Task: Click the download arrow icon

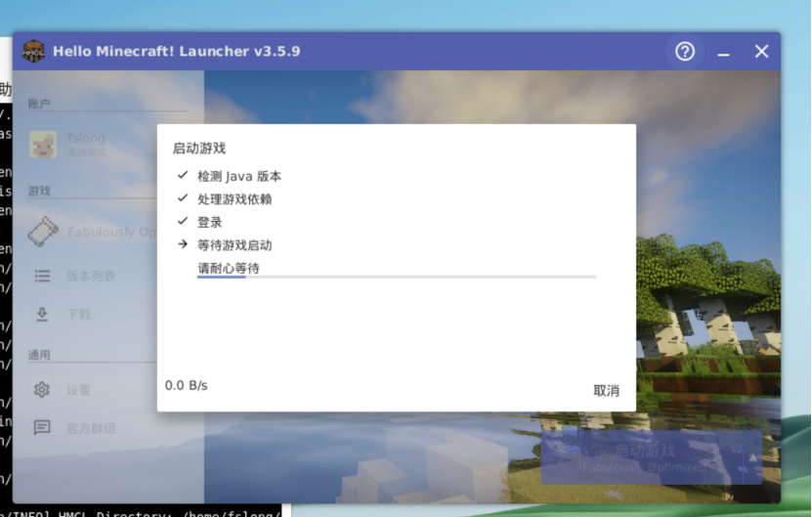Action: (42, 314)
